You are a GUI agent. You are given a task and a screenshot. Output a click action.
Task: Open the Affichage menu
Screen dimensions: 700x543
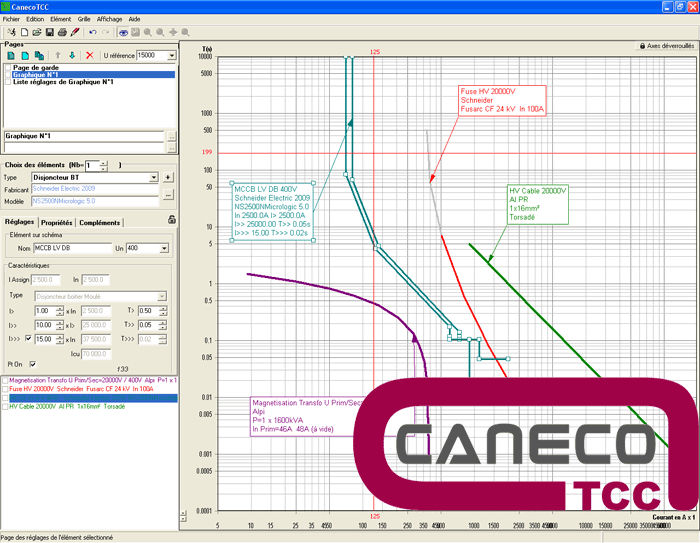[109, 19]
